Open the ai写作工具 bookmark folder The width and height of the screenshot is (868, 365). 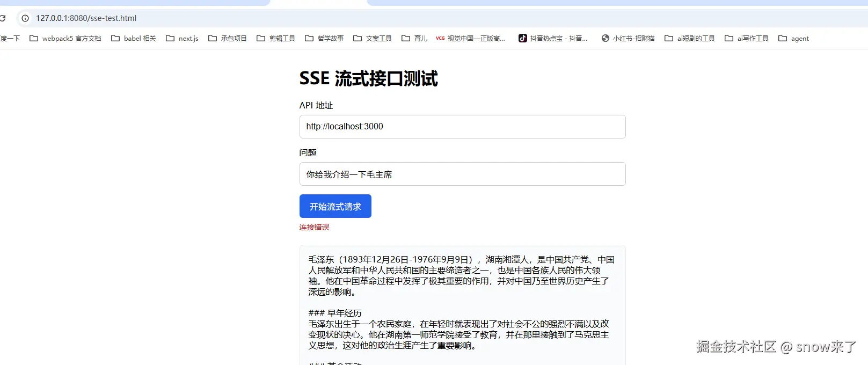click(x=747, y=39)
